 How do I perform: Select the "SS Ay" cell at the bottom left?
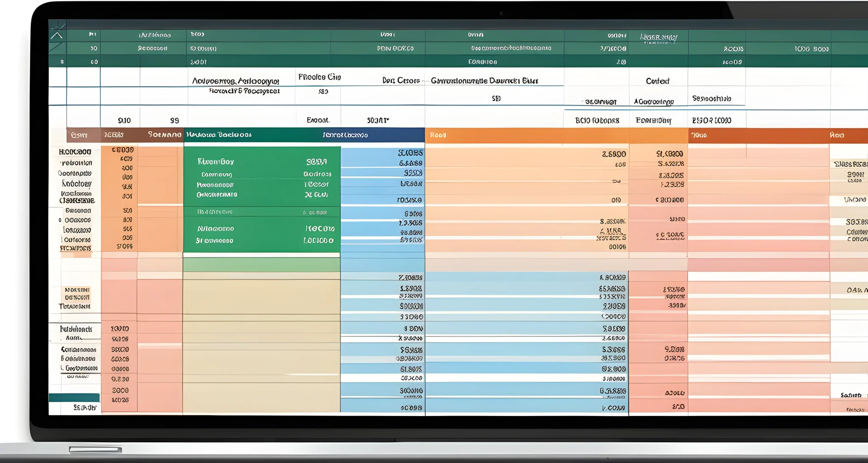point(85,407)
